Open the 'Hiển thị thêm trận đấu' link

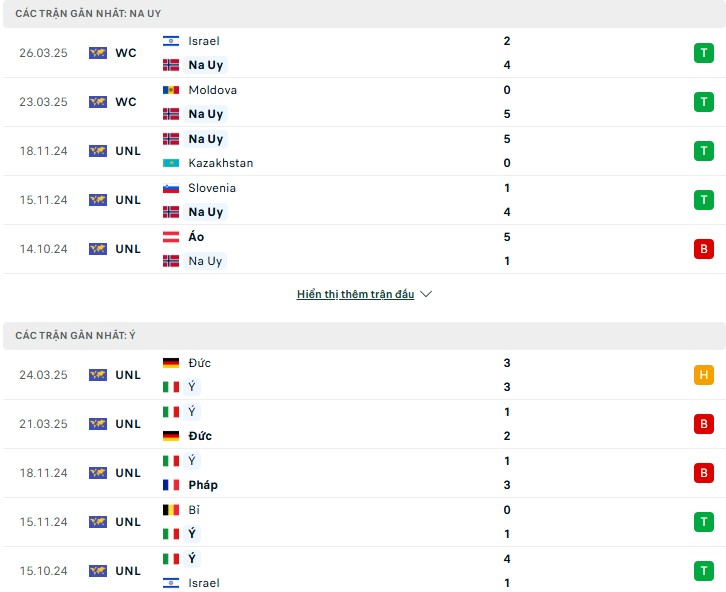click(355, 295)
